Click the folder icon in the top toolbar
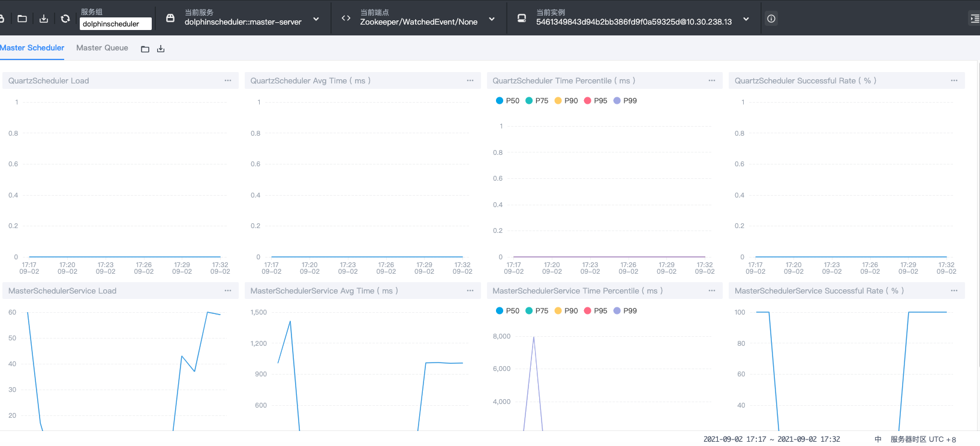 point(22,19)
